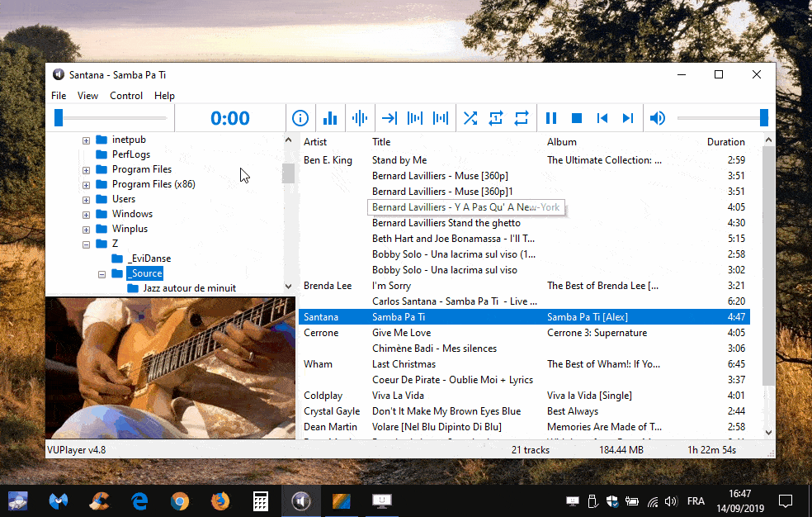This screenshot has width=812, height=517.
Task: Mute audio with the speaker icon
Action: [658, 118]
